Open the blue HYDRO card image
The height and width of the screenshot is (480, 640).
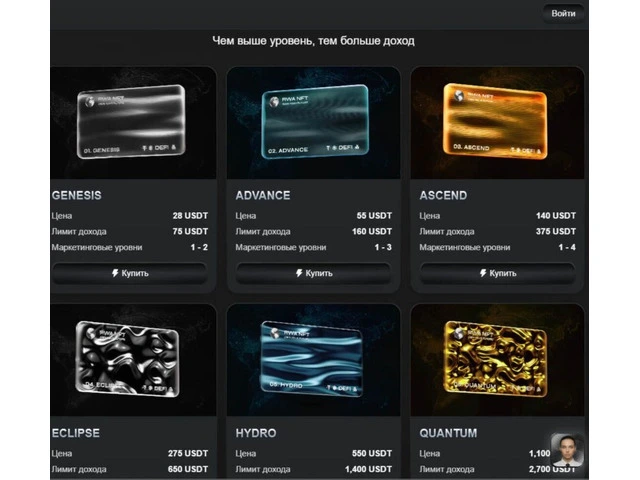[311, 359]
